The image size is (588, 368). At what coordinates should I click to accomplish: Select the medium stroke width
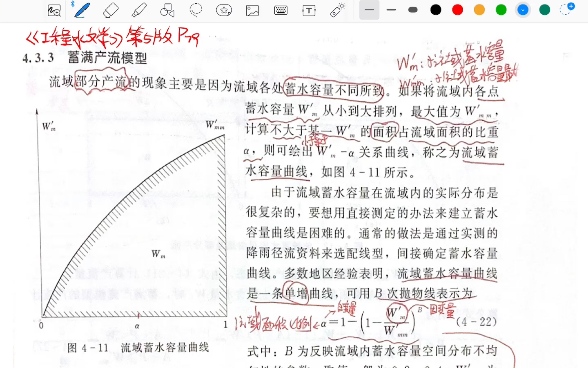[391, 10]
